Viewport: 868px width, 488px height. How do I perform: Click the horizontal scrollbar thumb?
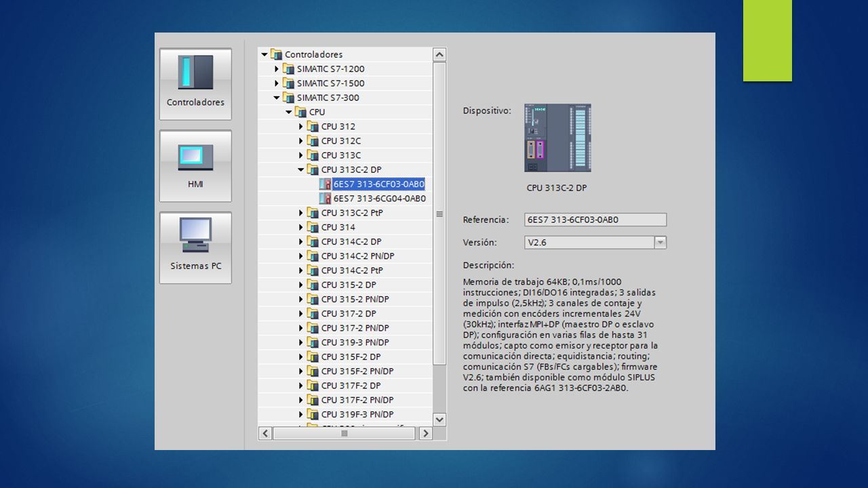(344, 433)
